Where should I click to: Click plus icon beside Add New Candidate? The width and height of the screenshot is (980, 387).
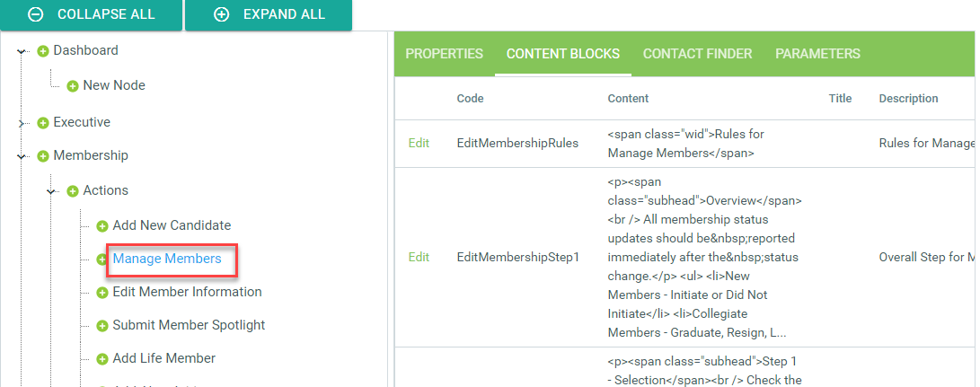point(102,226)
